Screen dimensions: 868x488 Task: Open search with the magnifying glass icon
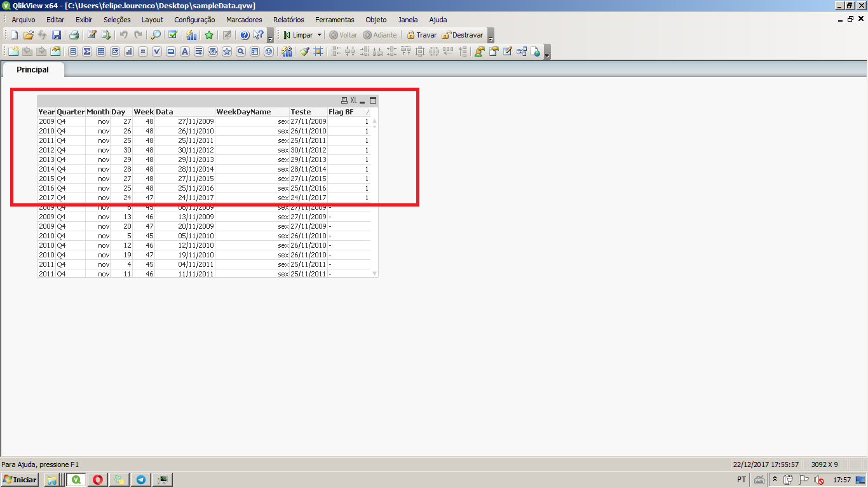[x=156, y=35]
